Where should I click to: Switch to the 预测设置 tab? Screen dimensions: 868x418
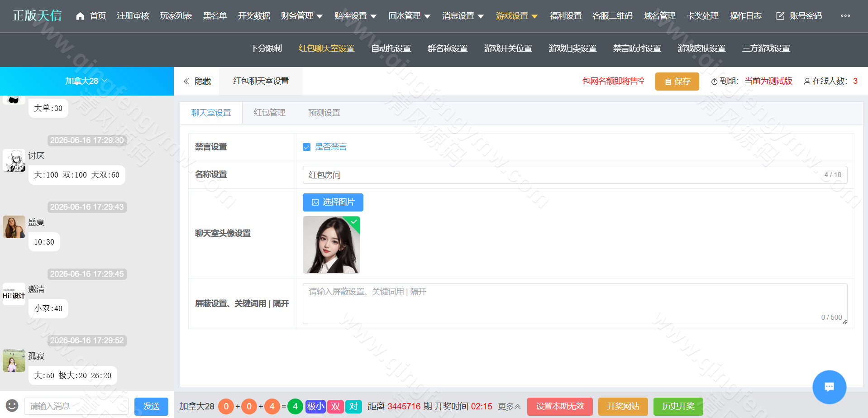pyautogui.click(x=324, y=113)
